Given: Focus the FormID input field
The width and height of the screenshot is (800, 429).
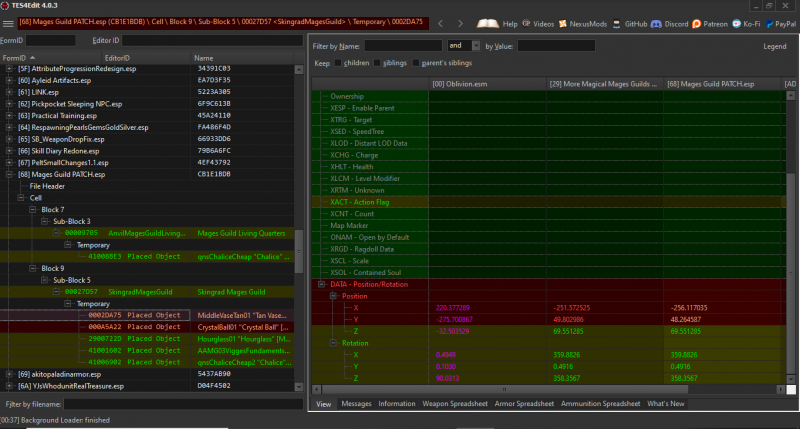Looking at the screenshot, I should [x=51, y=40].
